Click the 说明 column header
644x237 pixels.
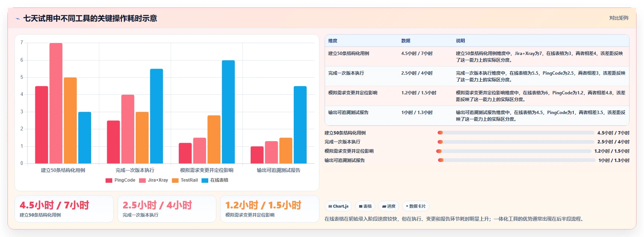coord(460,41)
